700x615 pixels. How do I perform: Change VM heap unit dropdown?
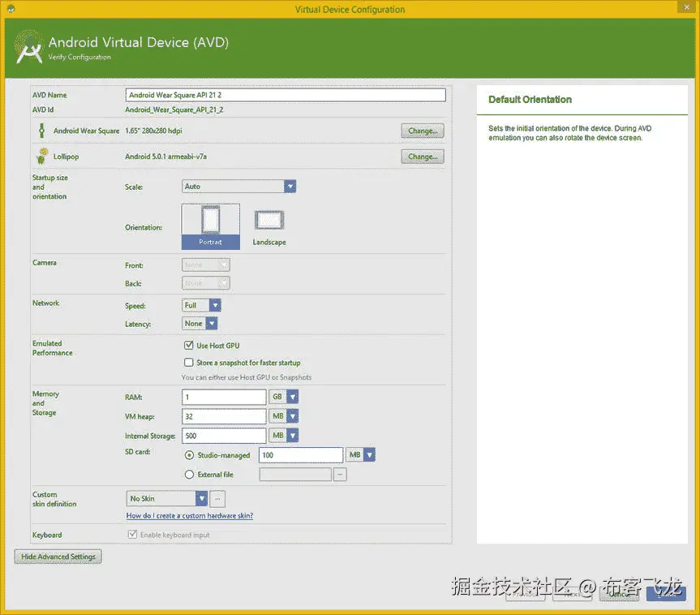(x=284, y=416)
